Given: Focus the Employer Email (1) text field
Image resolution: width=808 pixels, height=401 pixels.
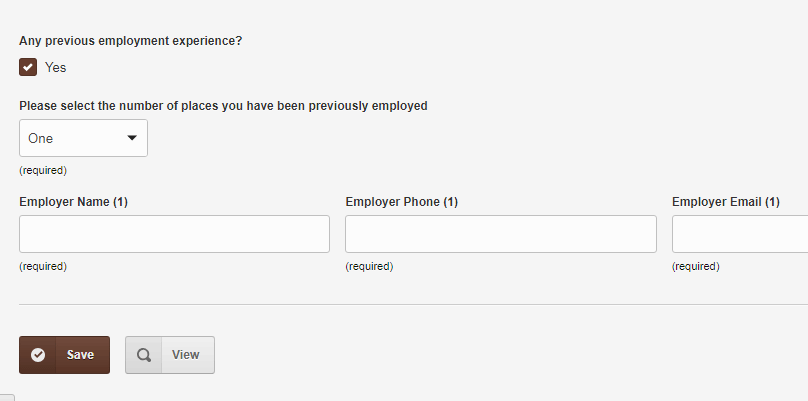Looking at the screenshot, I should click(740, 234).
